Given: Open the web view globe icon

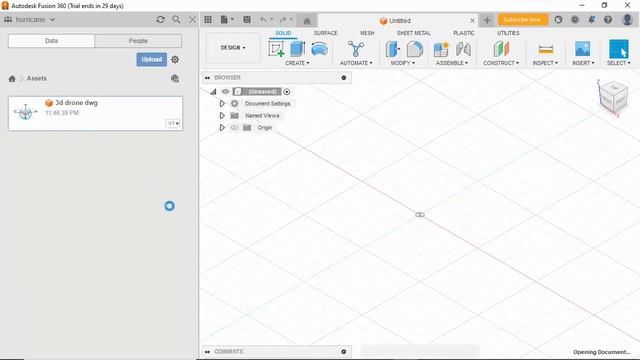Looking at the screenshot, I should tap(175, 78).
